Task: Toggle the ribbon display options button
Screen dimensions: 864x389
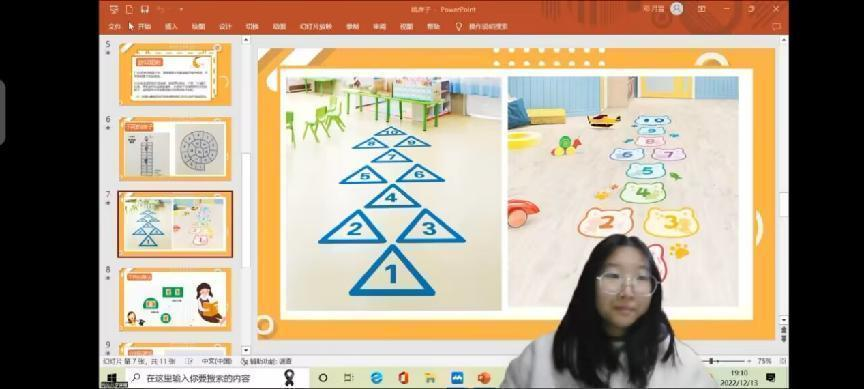Action: [701, 9]
